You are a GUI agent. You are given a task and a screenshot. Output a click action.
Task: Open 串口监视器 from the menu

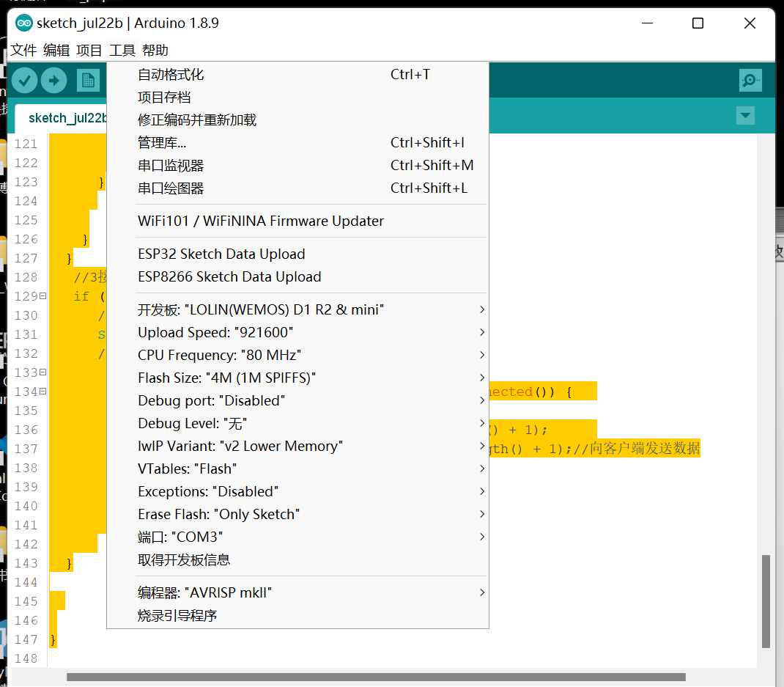coord(298,166)
